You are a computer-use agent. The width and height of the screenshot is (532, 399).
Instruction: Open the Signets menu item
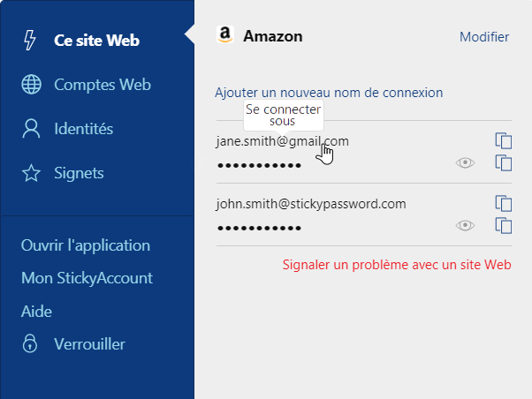coord(79,173)
